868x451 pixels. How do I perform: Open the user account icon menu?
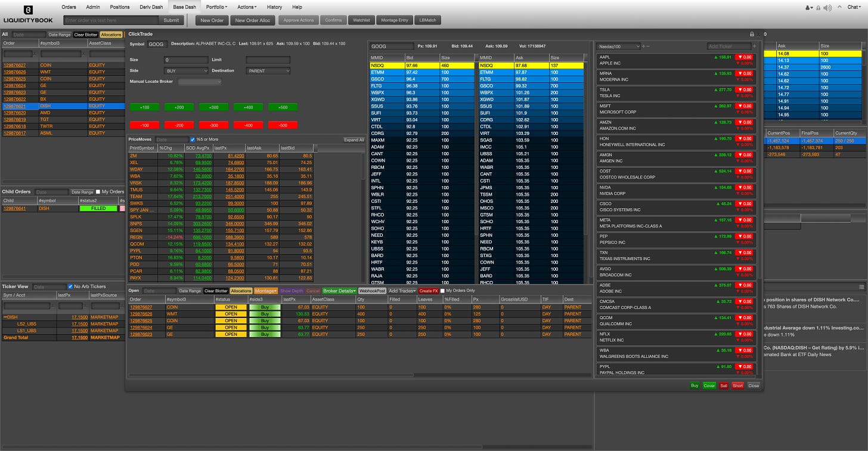(x=809, y=8)
